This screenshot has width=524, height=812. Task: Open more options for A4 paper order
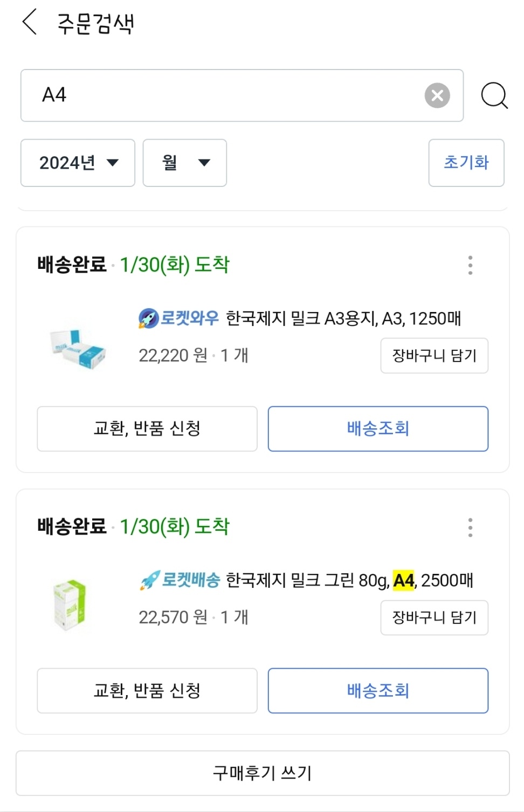pyautogui.click(x=470, y=528)
